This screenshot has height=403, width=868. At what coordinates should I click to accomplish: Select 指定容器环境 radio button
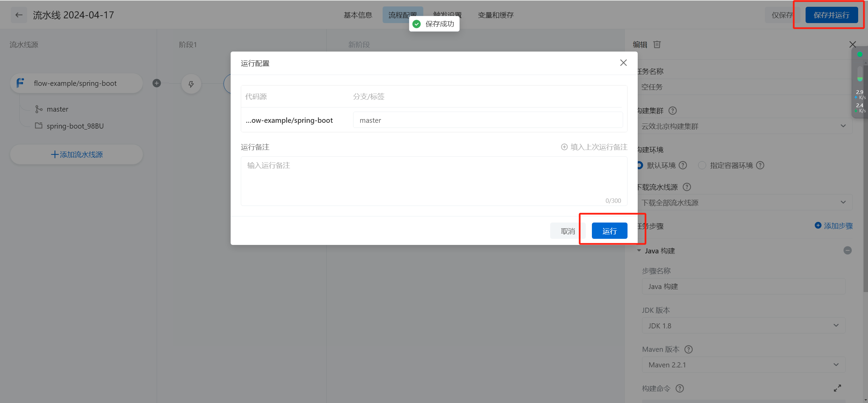click(702, 165)
